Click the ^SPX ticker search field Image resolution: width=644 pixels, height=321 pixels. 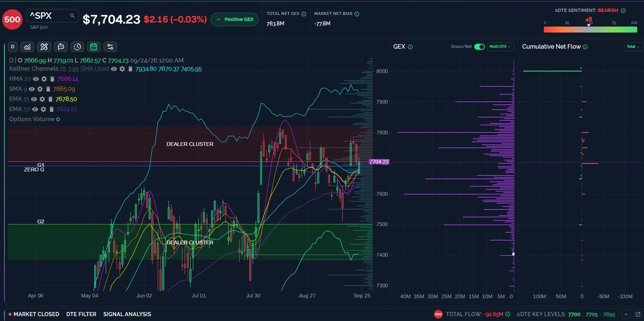pyautogui.click(x=53, y=16)
